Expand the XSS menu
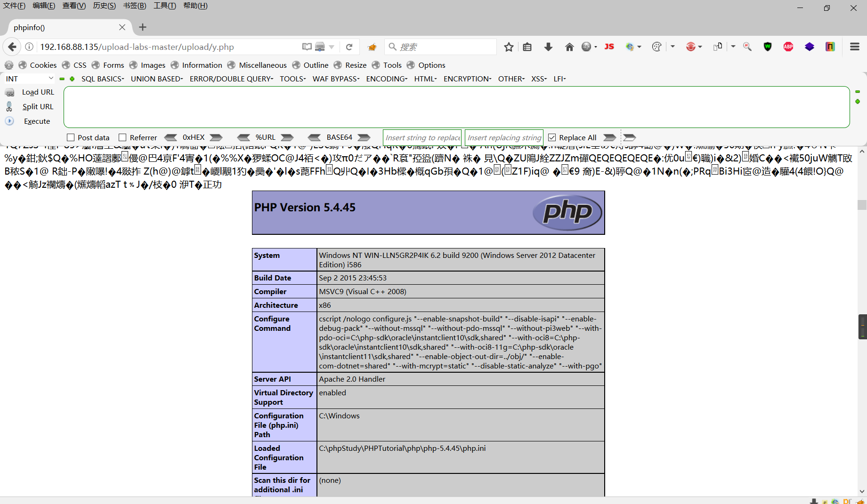The height and width of the screenshot is (504, 867). 539,79
